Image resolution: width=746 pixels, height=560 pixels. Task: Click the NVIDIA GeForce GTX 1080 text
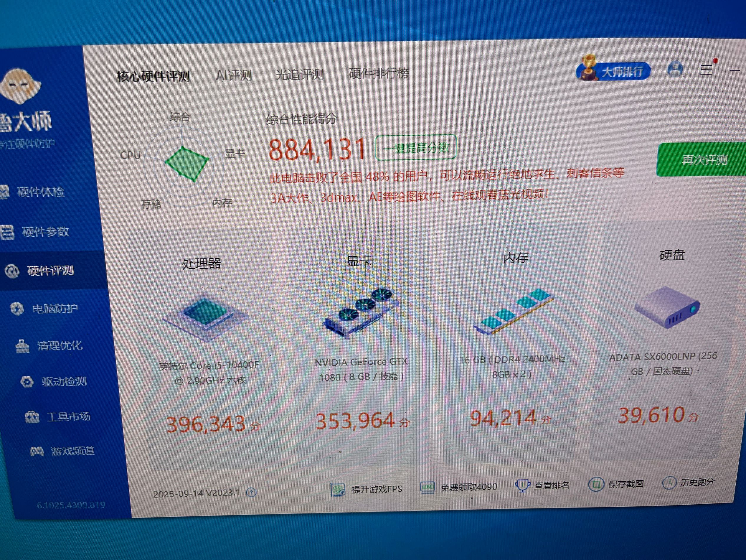pyautogui.click(x=361, y=369)
